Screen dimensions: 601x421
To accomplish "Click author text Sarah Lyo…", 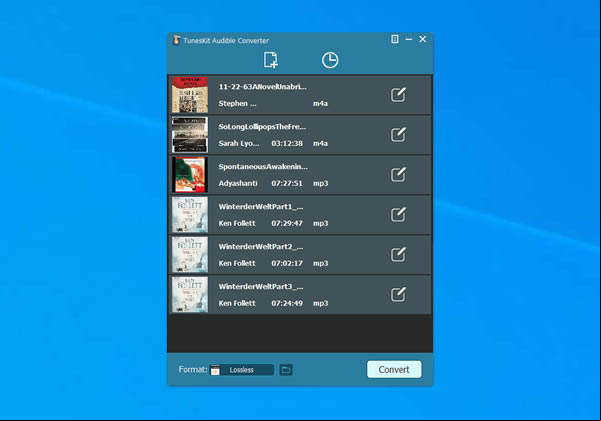I will tap(239, 143).
